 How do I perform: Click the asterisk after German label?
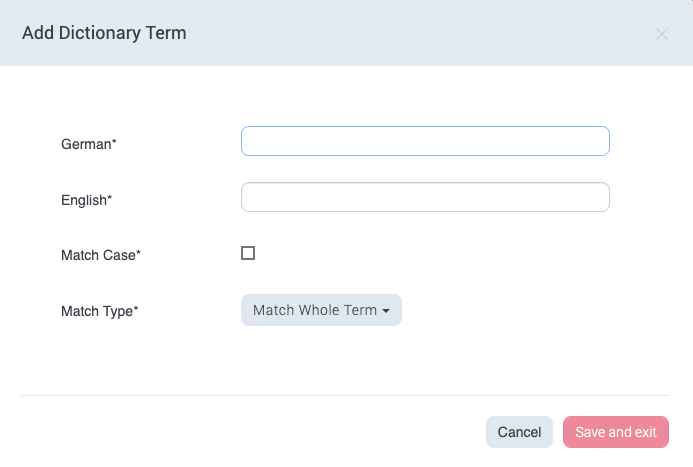tap(114, 144)
